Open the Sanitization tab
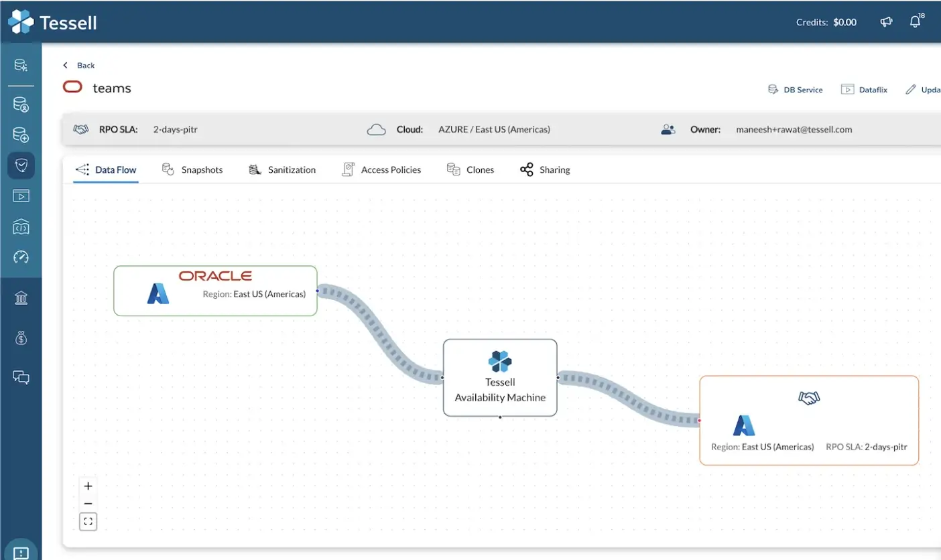The image size is (941, 560). (x=281, y=170)
